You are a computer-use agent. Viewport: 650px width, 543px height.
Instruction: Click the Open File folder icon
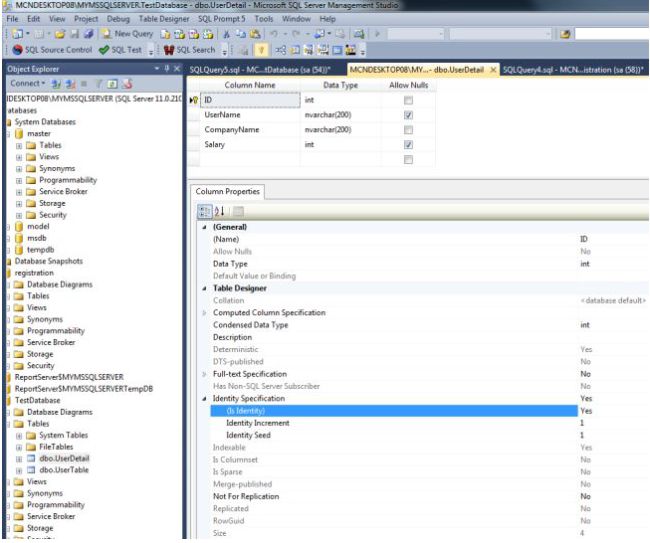click(x=60, y=34)
